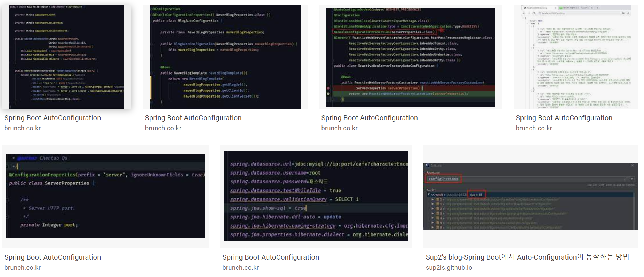This screenshot has width=644, height=277.
Task: Open the browser JSON response screenshot thumbnail
Action: tap(576, 57)
